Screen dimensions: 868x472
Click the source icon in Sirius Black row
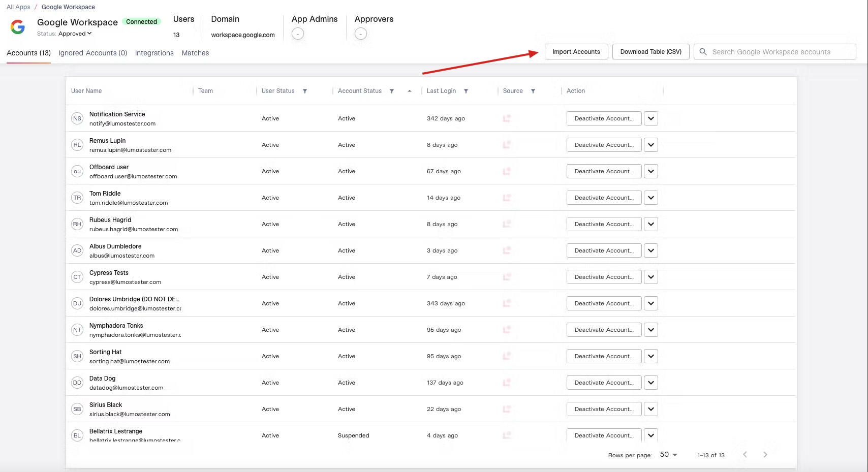[x=507, y=409]
